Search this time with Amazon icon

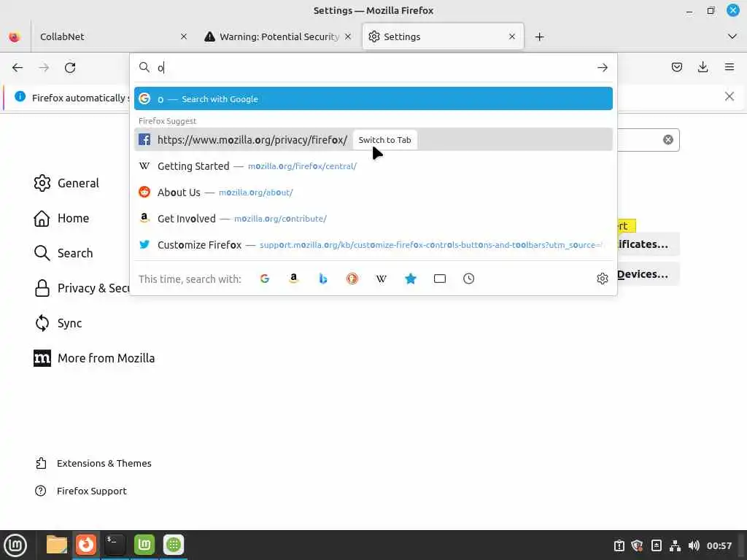click(x=294, y=279)
